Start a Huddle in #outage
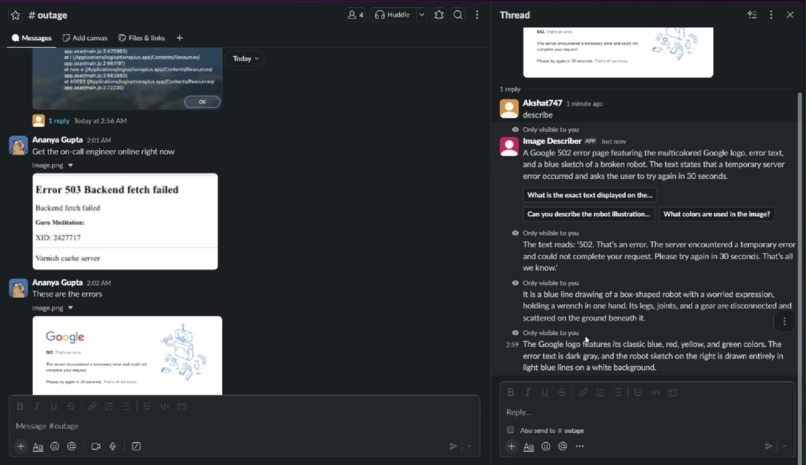The width and height of the screenshot is (806, 465). coord(393,15)
